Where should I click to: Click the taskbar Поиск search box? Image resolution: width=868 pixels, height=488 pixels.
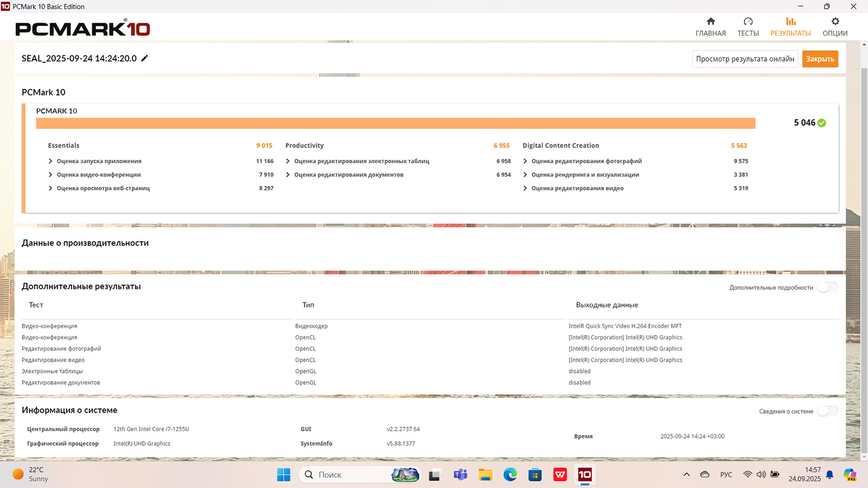pyautogui.click(x=360, y=475)
